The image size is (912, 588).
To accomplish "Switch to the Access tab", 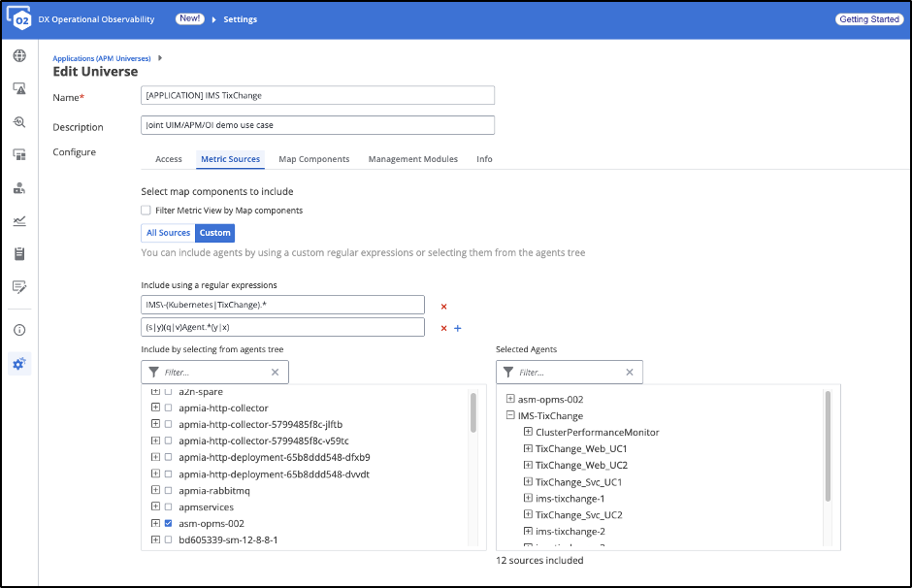I will [169, 159].
